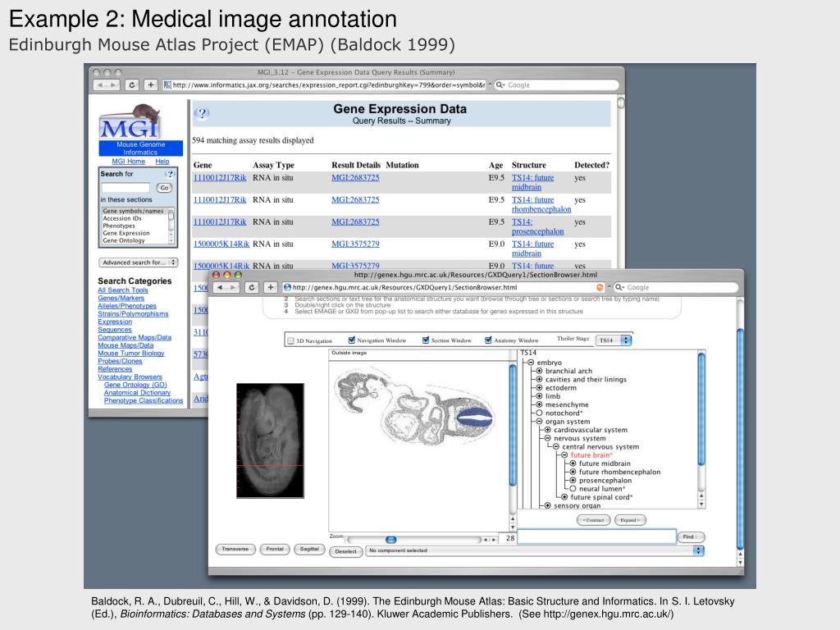Viewport: 840px width, 630px height.
Task: Collapse the future brain node
Action: pyautogui.click(x=564, y=454)
